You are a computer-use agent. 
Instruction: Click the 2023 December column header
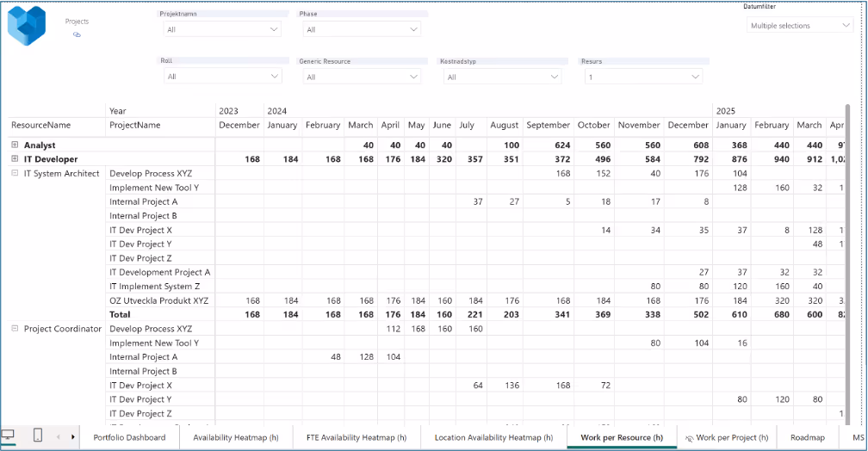point(239,125)
